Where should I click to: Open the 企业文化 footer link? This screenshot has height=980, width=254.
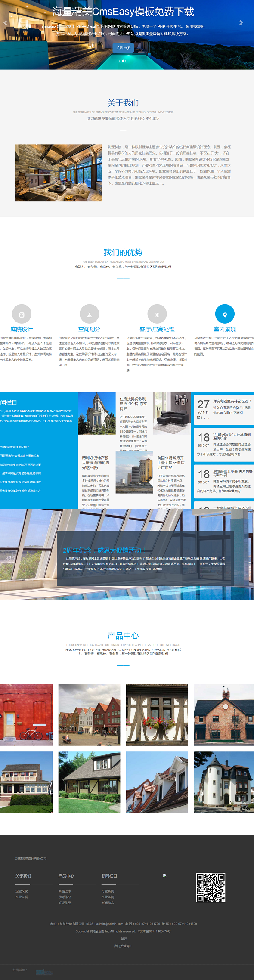(22, 891)
